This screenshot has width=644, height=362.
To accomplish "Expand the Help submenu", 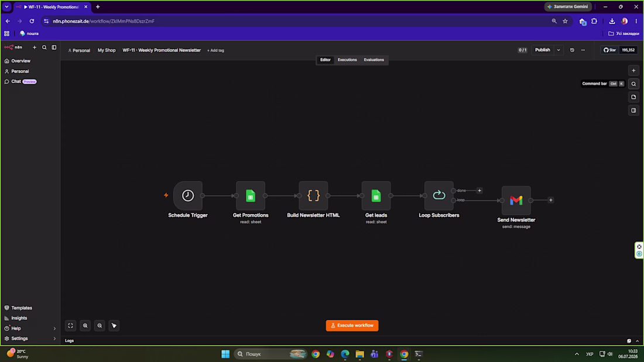I will coord(54,328).
